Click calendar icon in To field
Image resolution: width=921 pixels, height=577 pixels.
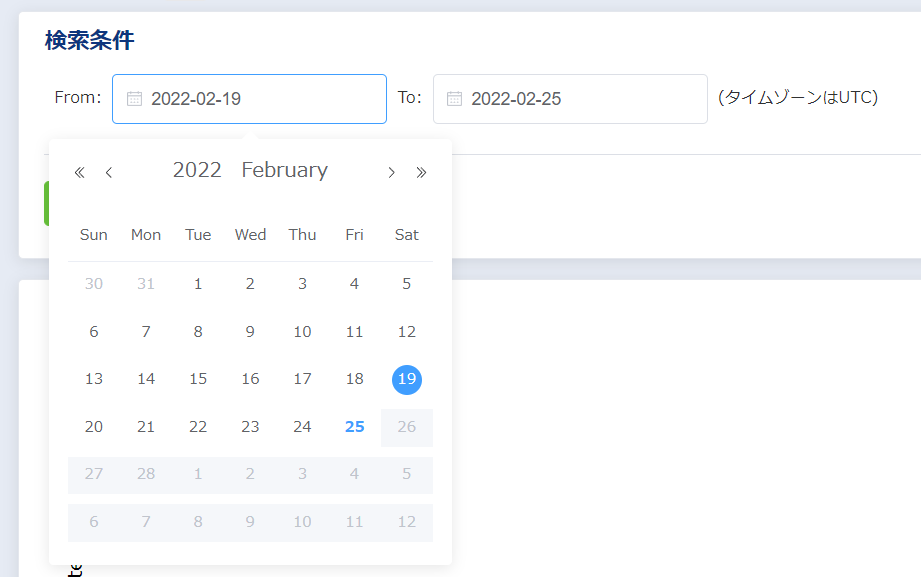454,99
